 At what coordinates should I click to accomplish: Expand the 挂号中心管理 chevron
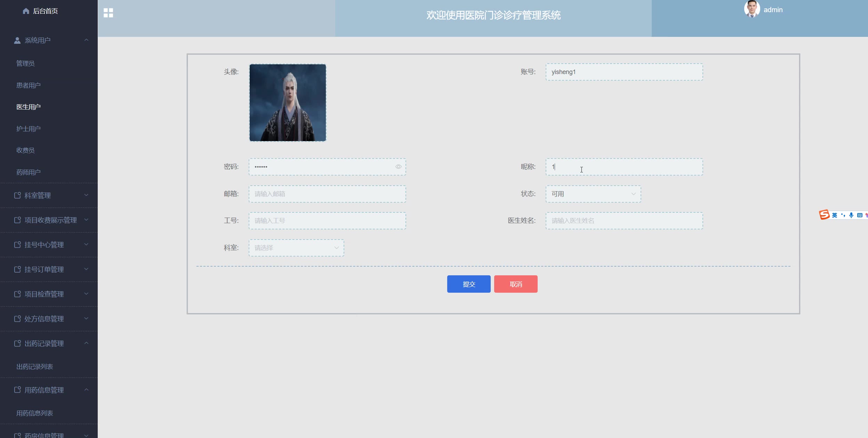[x=86, y=244]
